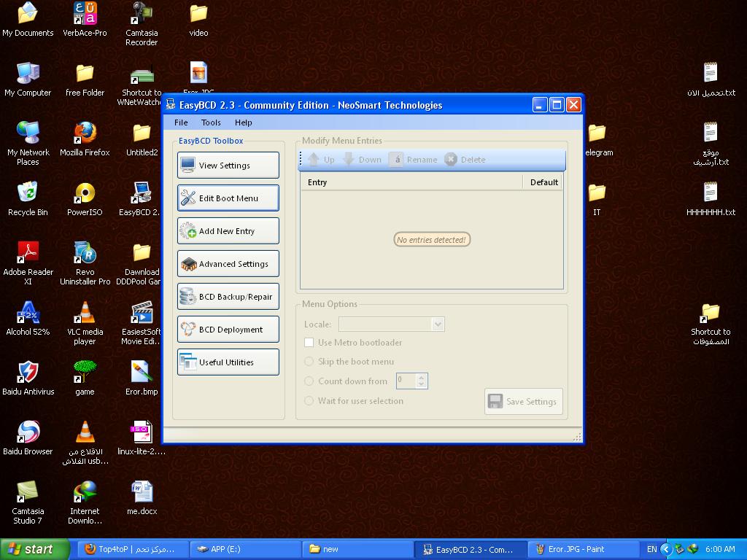
Task: Expand the Locale dropdown list
Action: point(438,324)
